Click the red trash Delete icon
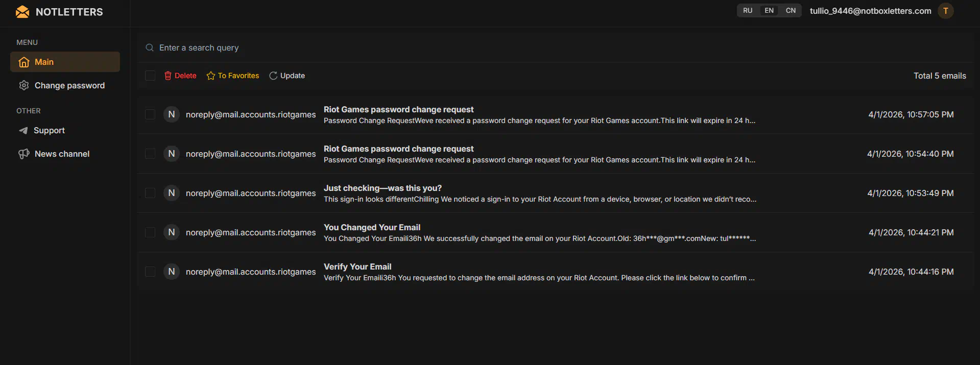 coord(168,76)
